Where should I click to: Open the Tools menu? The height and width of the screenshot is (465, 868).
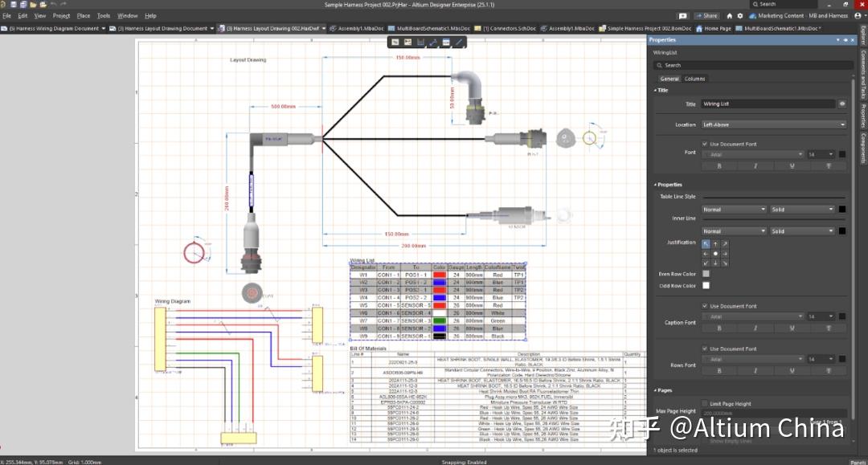click(104, 16)
